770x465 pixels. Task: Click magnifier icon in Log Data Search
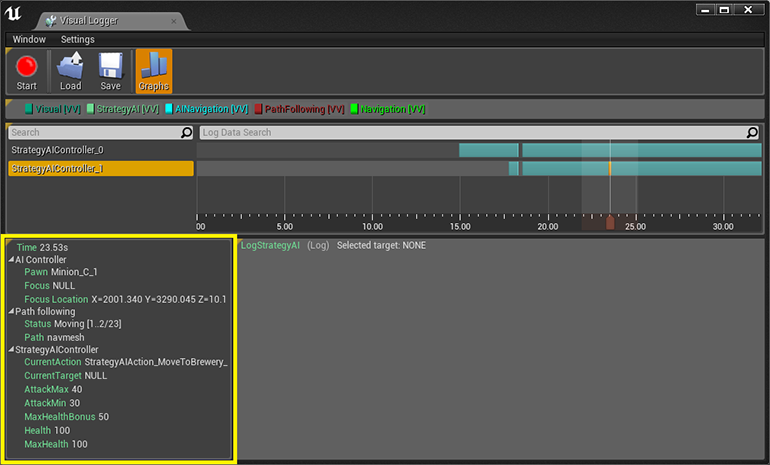click(x=752, y=133)
